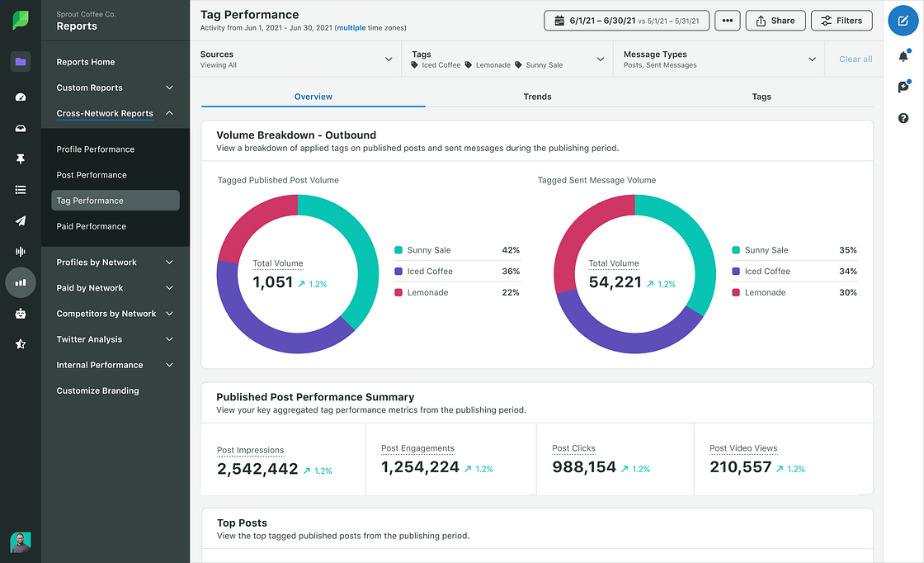
Task: Select the bar chart reports icon
Action: (21, 282)
